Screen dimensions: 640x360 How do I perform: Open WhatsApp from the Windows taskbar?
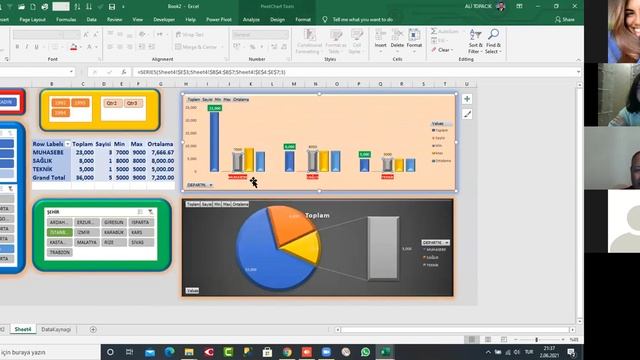click(365, 352)
